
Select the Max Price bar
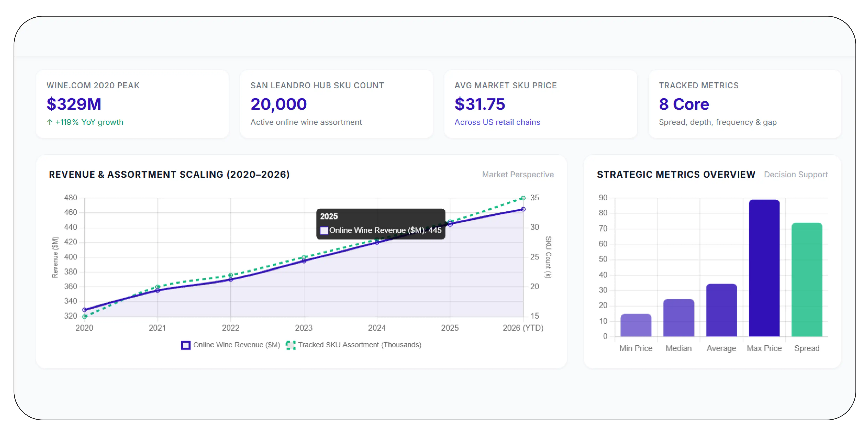[764, 268]
